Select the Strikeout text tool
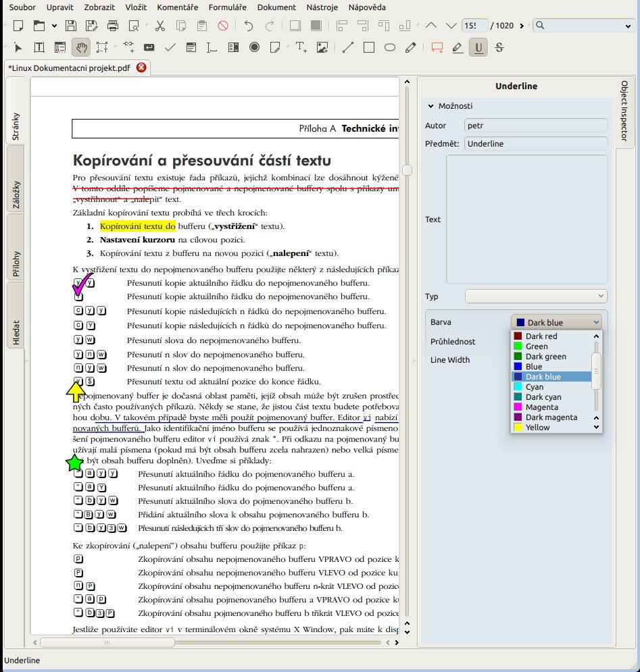 click(x=499, y=47)
